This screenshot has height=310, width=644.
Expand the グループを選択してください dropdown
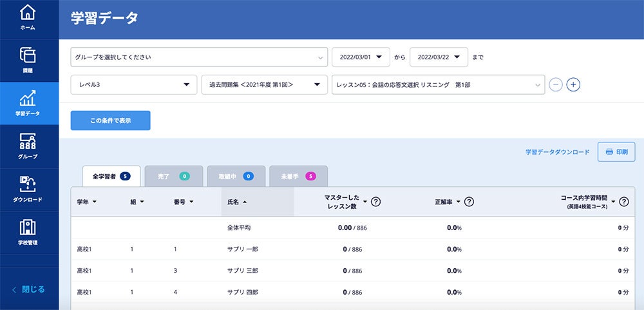pos(199,57)
